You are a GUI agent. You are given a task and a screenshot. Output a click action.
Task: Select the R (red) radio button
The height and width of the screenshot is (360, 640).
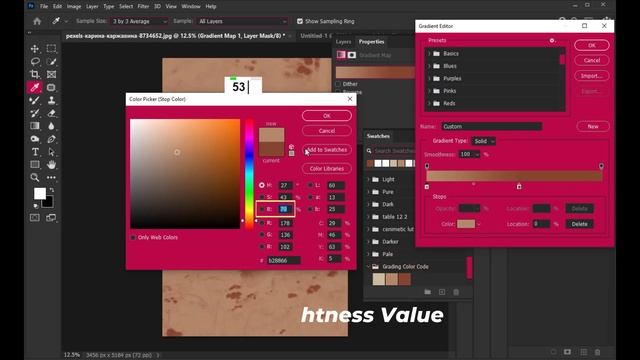262,223
